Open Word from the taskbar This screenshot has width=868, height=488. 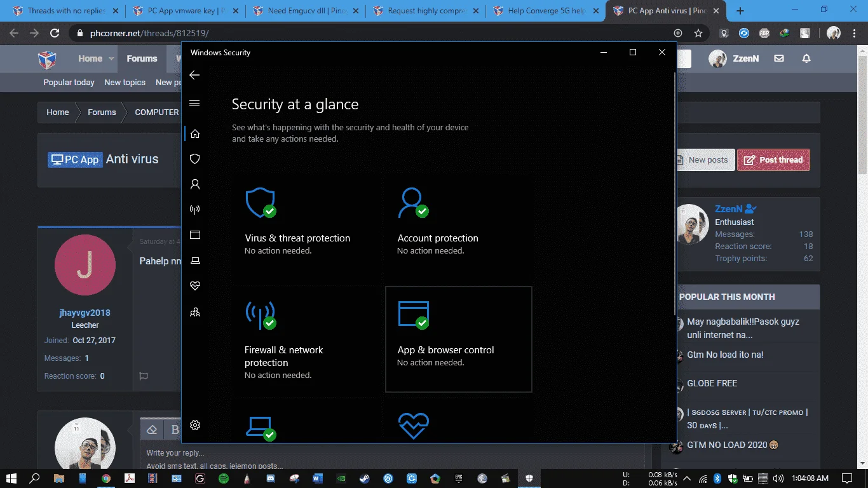[318, 478]
